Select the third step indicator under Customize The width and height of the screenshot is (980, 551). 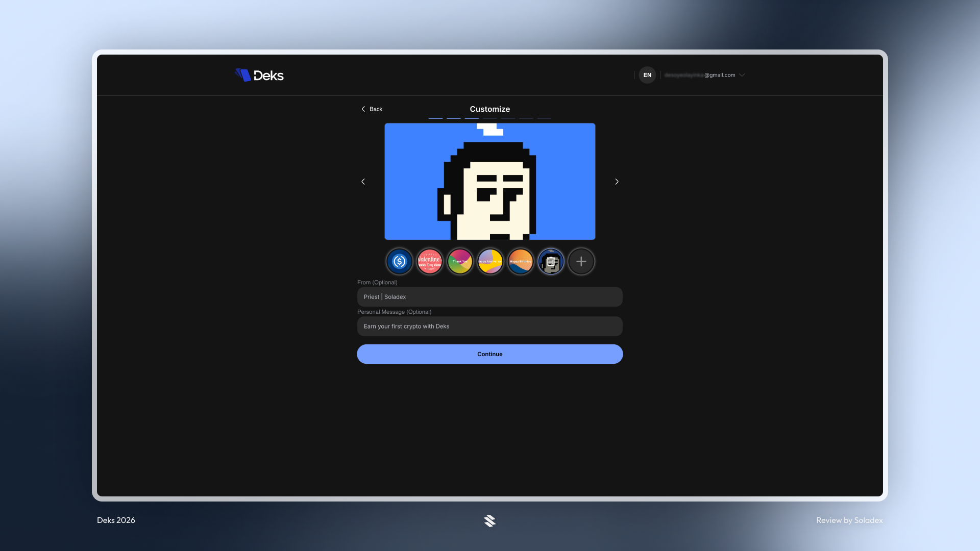472,117
